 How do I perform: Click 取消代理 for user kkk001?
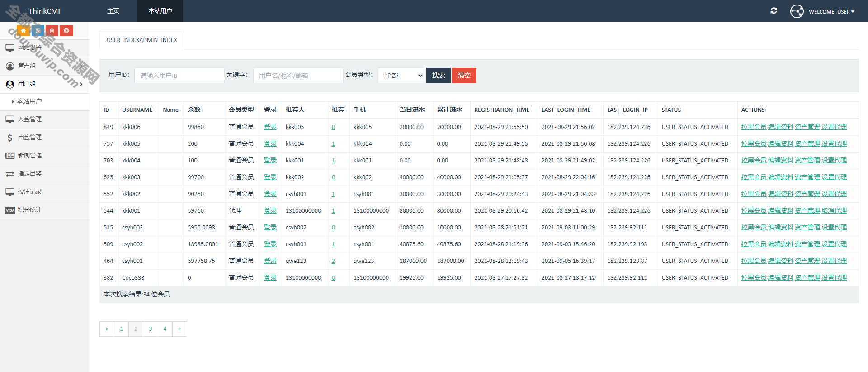tap(834, 210)
